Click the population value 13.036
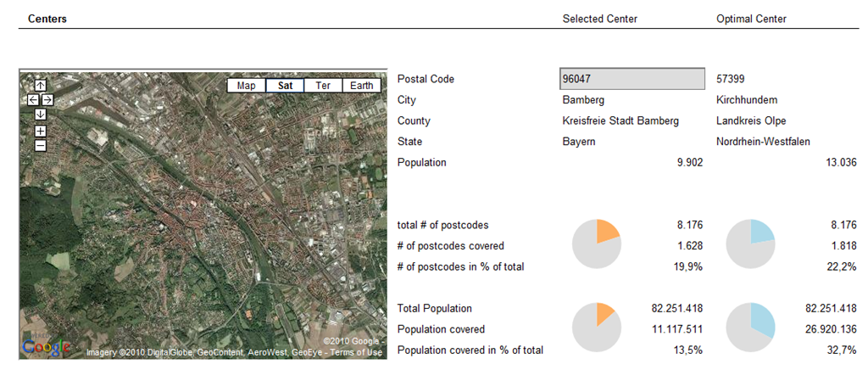 [x=842, y=163]
